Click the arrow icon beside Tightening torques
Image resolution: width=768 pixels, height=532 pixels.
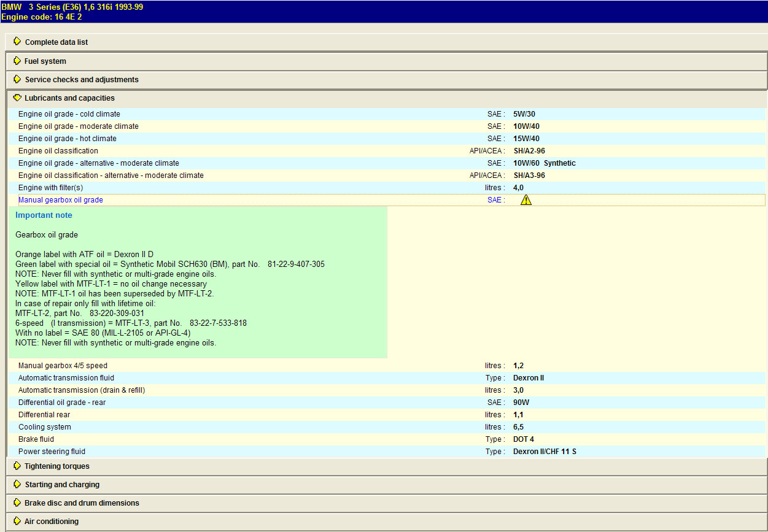[x=17, y=466]
